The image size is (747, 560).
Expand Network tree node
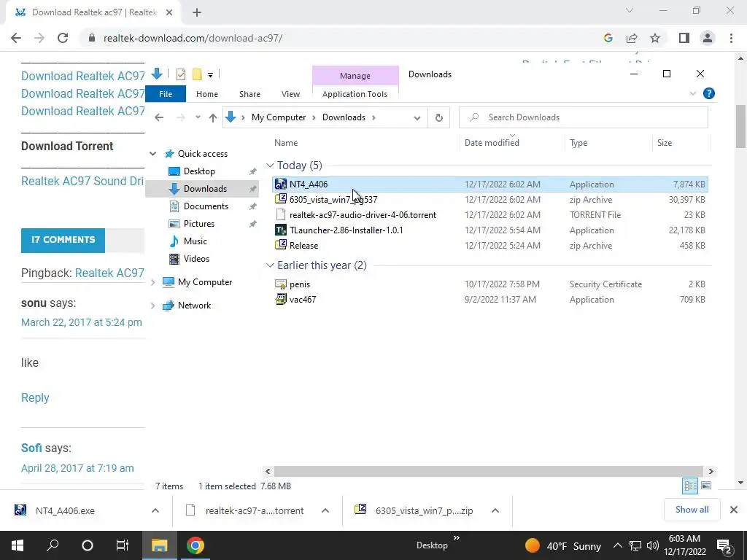pyautogui.click(x=152, y=306)
